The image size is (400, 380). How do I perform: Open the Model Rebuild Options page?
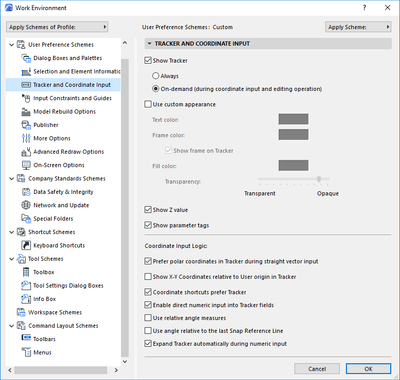[x=65, y=112]
